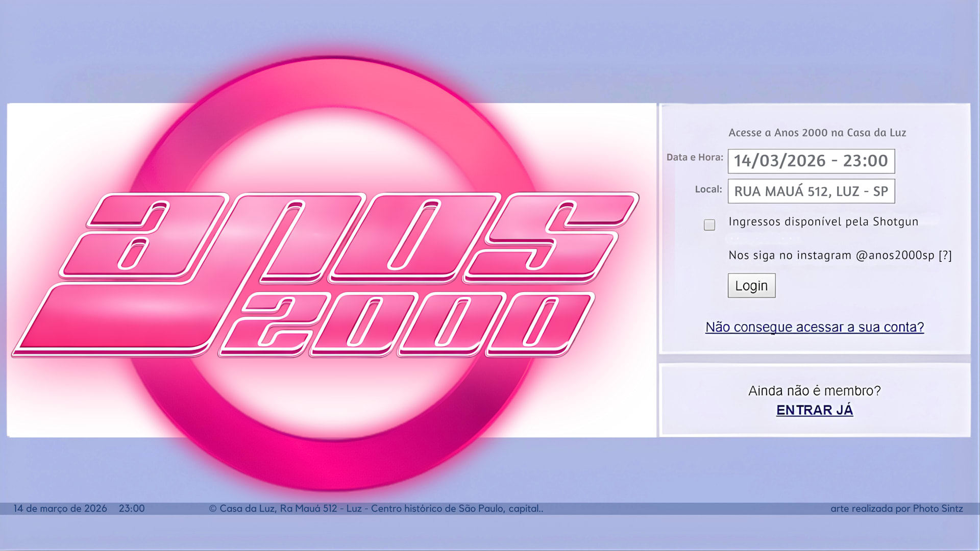Click the 'Local:' field label
Image resolution: width=980 pixels, height=551 pixels.
tap(708, 189)
